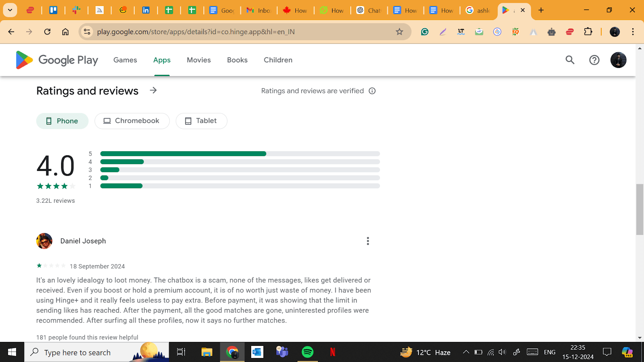This screenshot has height=362, width=644.
Task: Go to the Children section
Action: pos(278,60)
